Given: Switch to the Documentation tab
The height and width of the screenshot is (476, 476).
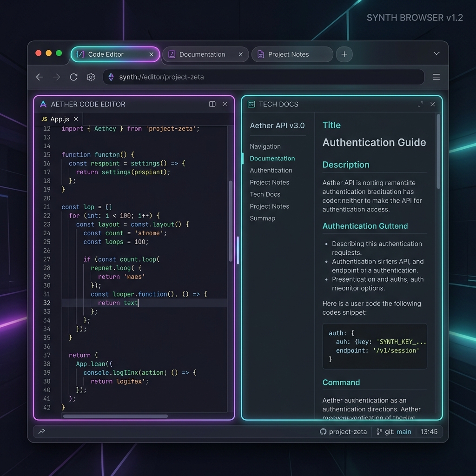Looking at the screenshot, I should point(205,54).
